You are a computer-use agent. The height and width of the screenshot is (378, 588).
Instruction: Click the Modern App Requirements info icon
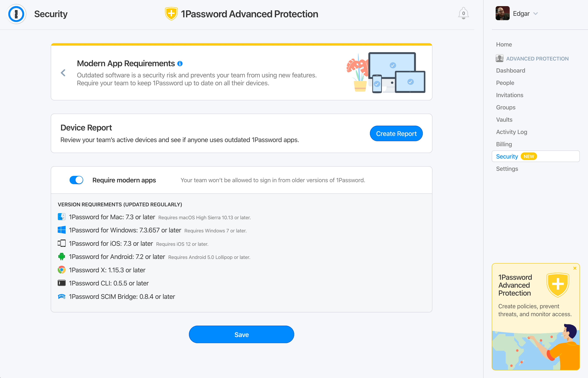[180, 63]
